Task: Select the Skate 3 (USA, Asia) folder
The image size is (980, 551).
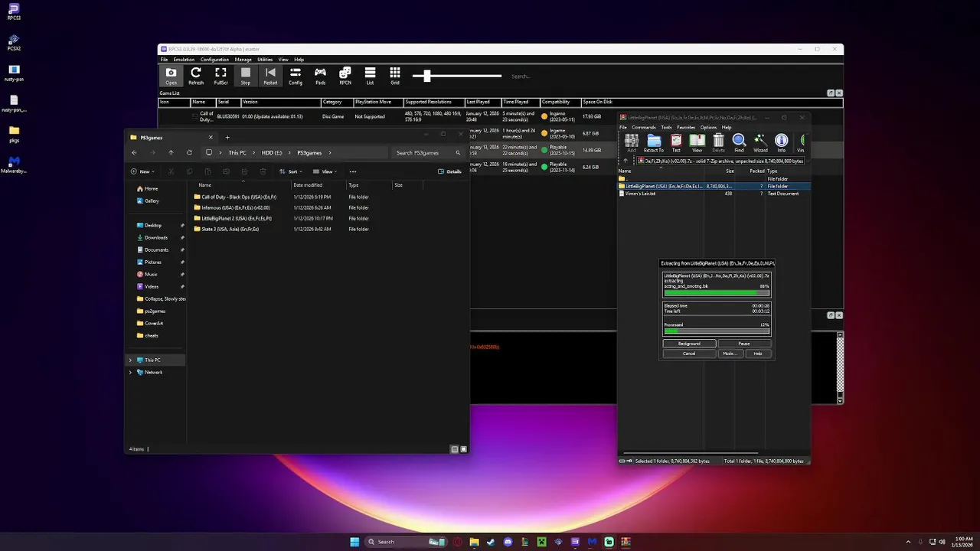Action: (227, 229)
